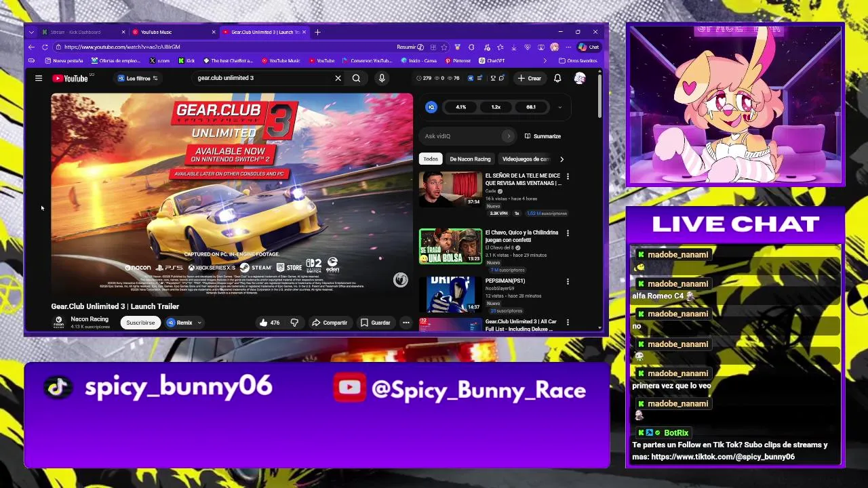
Task: Run search with the magnifier button
Action: [x=356, y=78]
